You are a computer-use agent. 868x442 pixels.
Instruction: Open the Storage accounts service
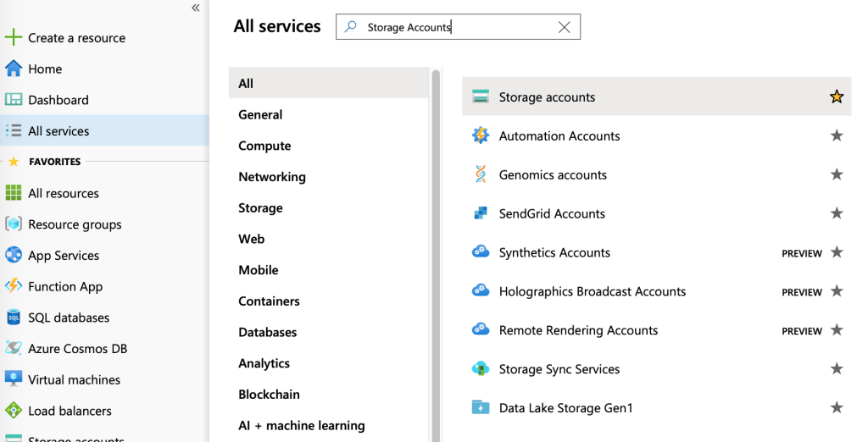pyautogui.click(x=657, y=97)
